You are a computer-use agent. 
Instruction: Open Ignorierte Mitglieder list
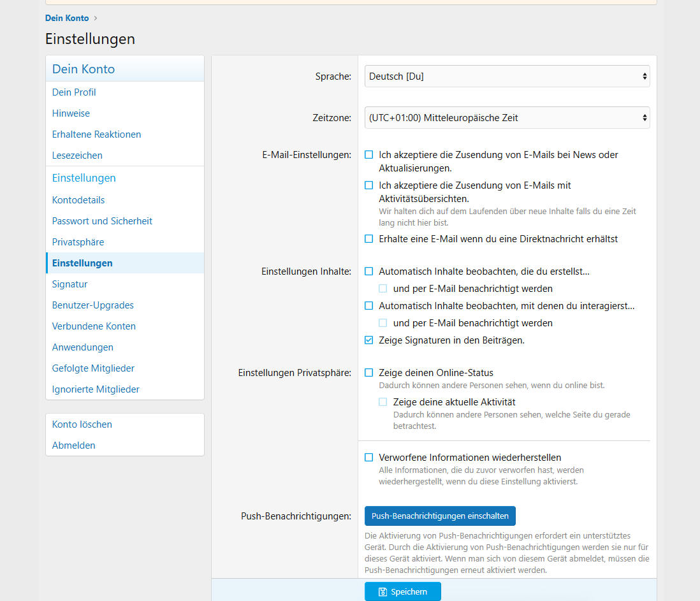pyautogui.click(x=96, y=389)
